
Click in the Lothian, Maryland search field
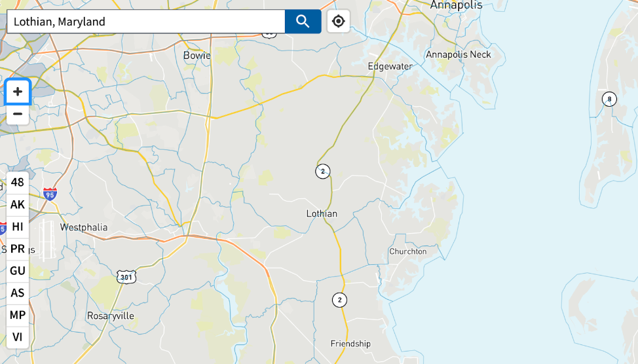pos(146,22)
